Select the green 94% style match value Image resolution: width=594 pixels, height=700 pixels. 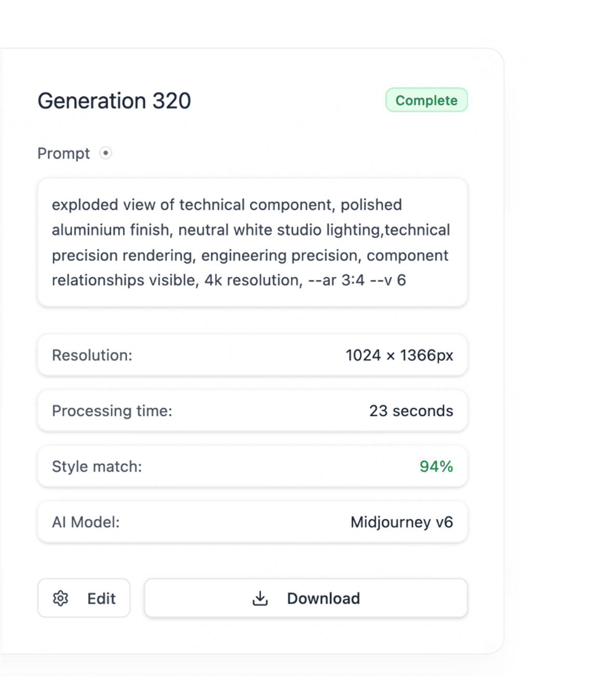pos(436,466)
